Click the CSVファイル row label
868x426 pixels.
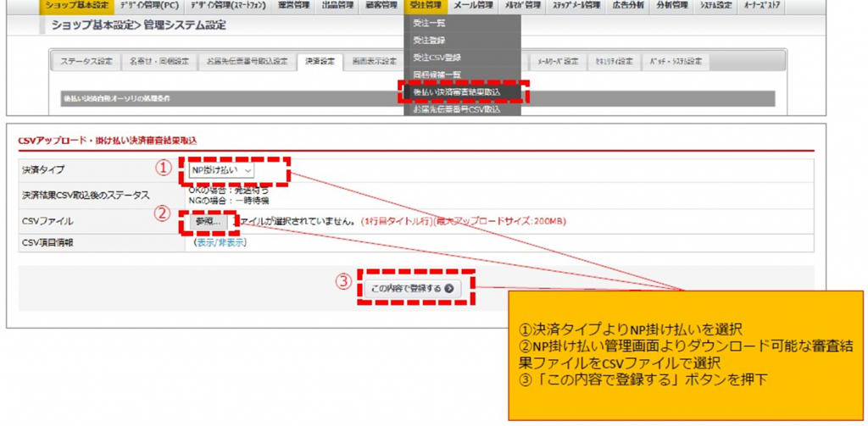tap(47, 221)
